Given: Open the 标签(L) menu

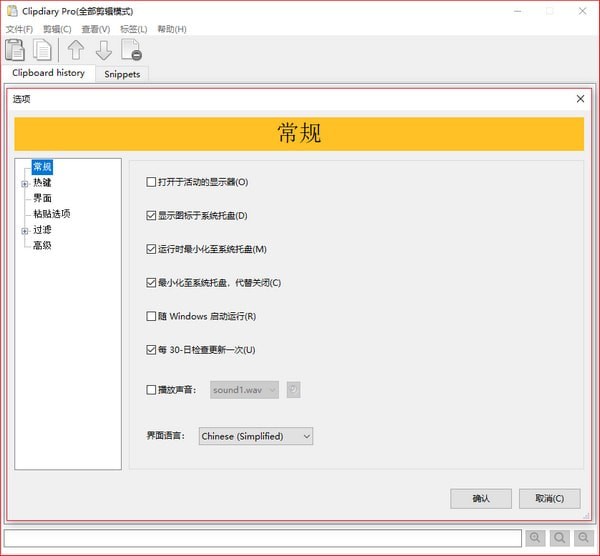Looking at the screenshot, I should point(134,29).
